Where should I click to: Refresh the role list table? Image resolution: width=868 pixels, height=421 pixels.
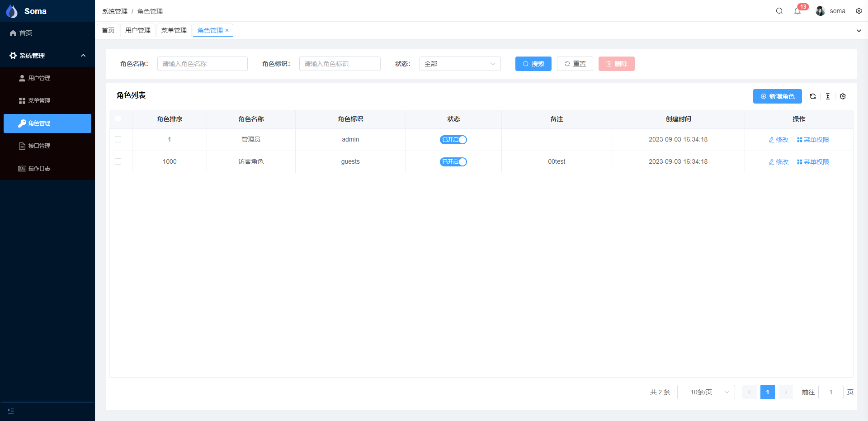tap(812, 96)
